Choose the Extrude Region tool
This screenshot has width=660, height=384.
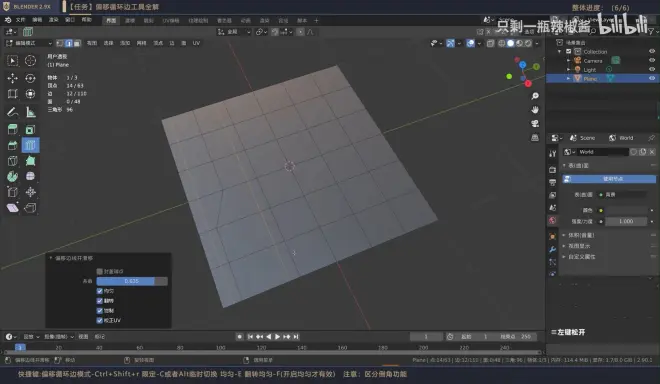[x=13, y=129]
